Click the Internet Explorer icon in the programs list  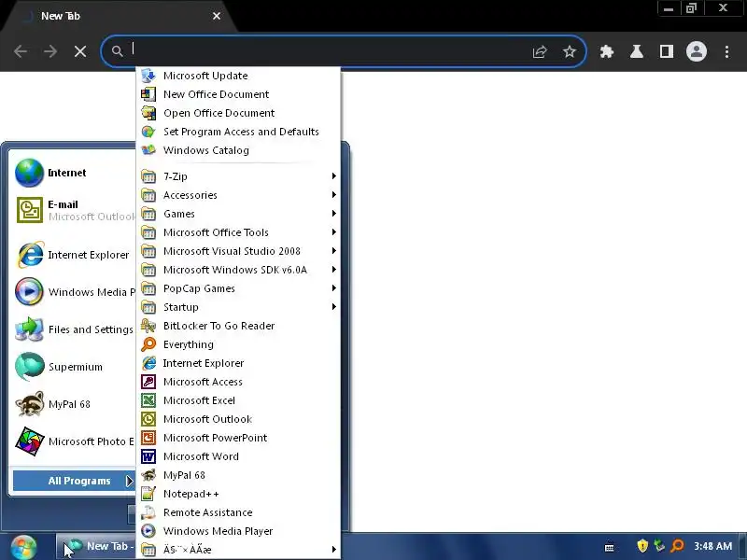coord(148,363)
